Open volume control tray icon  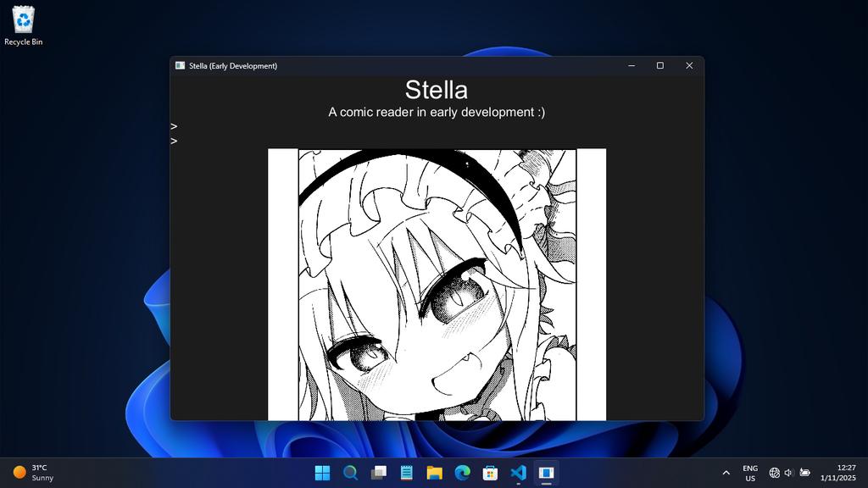[x=789, y=473]
